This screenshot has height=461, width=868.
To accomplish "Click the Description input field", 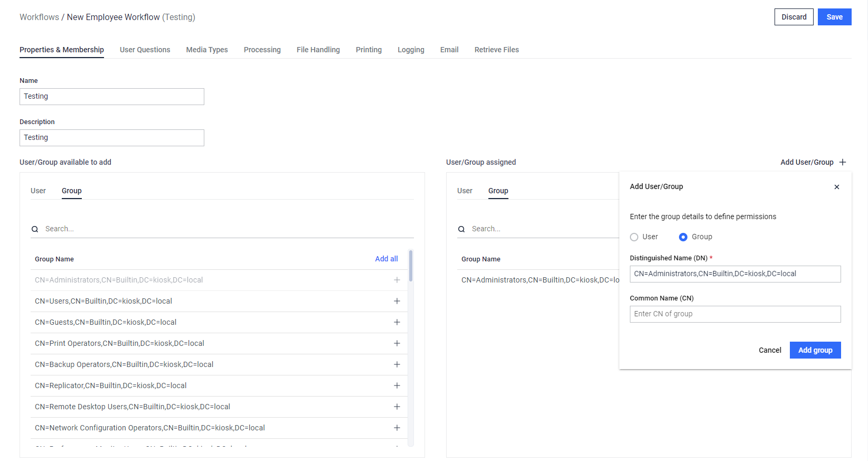I will click(x=112, y=138).
